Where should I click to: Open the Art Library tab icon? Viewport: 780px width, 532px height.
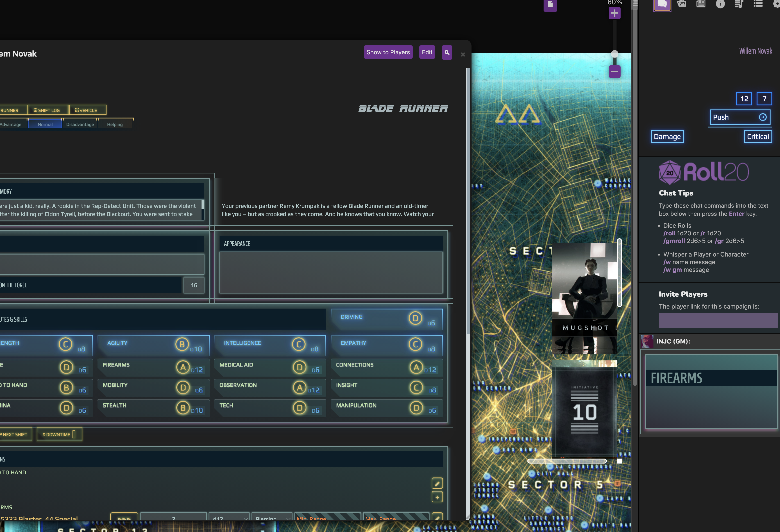681,4
